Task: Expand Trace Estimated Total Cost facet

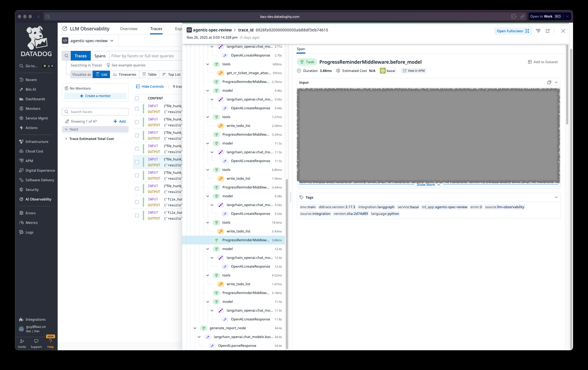Action: pos(66,139)
